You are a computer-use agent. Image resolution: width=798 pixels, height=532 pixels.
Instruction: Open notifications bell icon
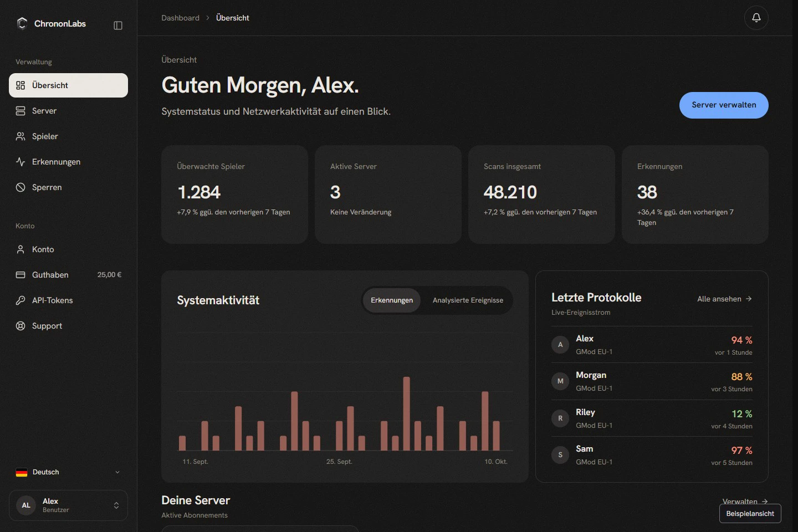tap(756, 18)
